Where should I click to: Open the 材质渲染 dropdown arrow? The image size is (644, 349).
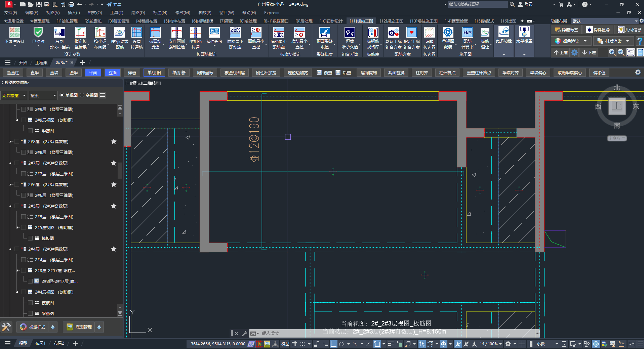pos(628,41)
